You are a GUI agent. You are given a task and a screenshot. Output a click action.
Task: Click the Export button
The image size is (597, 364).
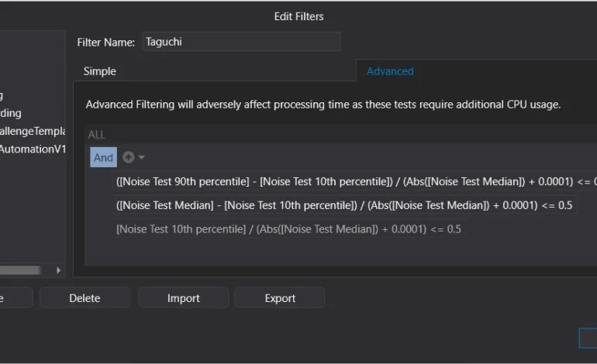tap(280, 298)
